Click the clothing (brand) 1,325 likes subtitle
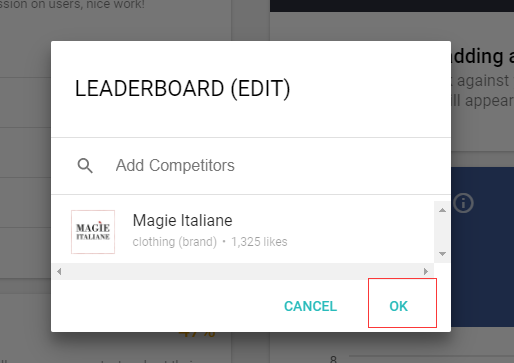 coord(210,242)
